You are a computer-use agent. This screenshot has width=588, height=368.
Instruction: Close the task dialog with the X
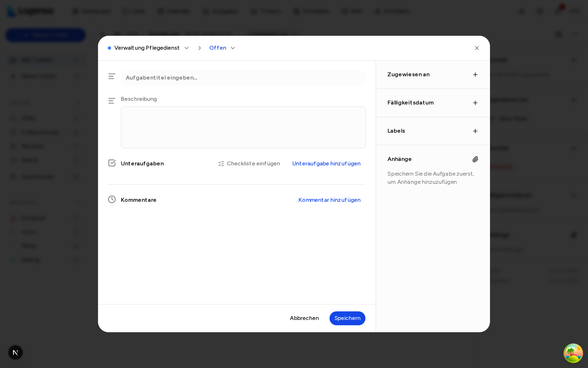pyautogui.click(x=477, y=48)
